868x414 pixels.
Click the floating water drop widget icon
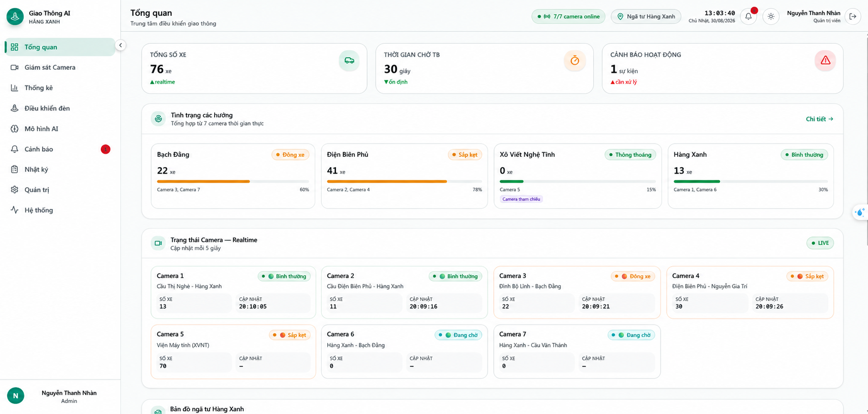click(x=860, y=212)
